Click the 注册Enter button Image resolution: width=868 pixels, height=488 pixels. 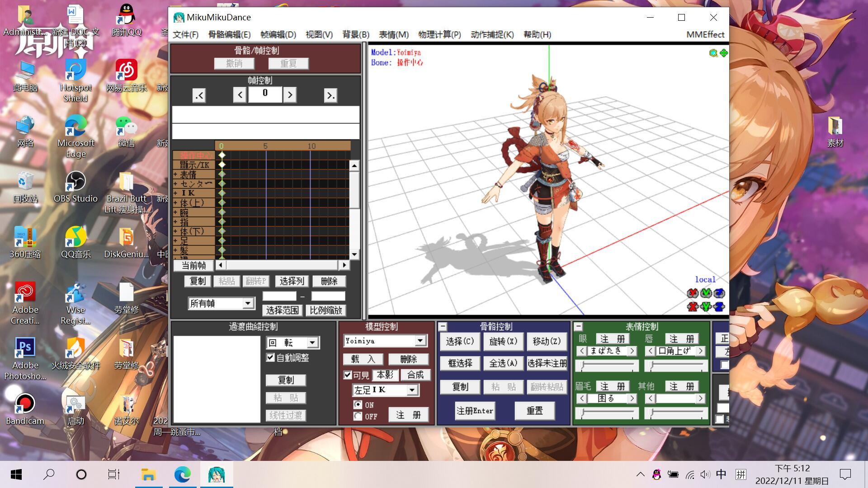coord(474,411)
